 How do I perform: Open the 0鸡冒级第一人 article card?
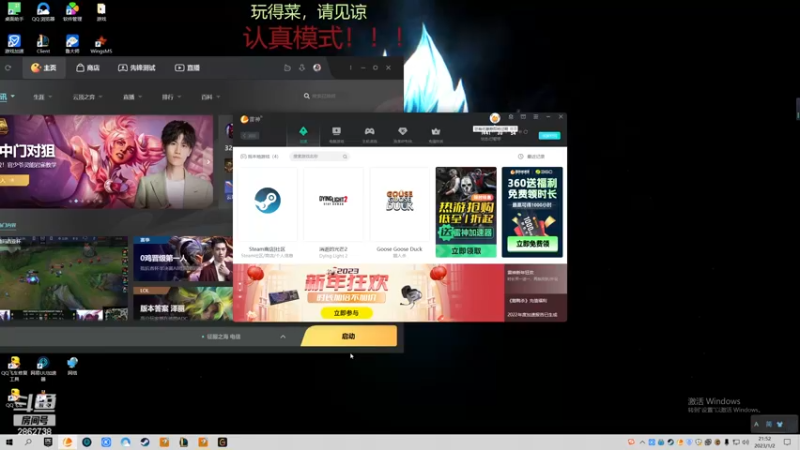(x=183, y=259)
